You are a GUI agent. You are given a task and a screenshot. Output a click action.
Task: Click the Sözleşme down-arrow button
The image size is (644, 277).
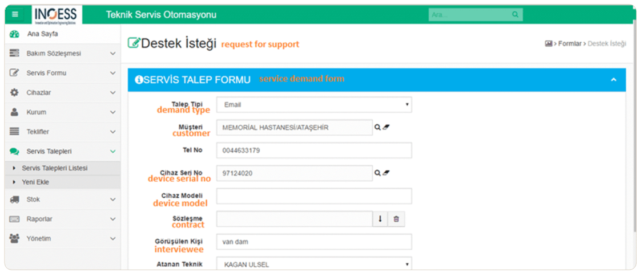(x=380, y=219)
